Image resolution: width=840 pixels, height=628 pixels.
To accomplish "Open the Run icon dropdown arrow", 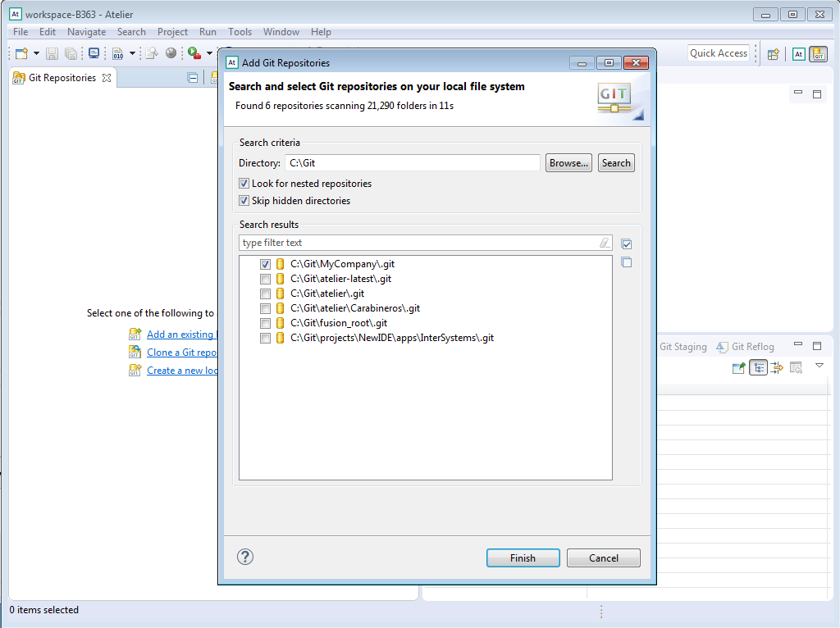I will [x=209, y=53].
